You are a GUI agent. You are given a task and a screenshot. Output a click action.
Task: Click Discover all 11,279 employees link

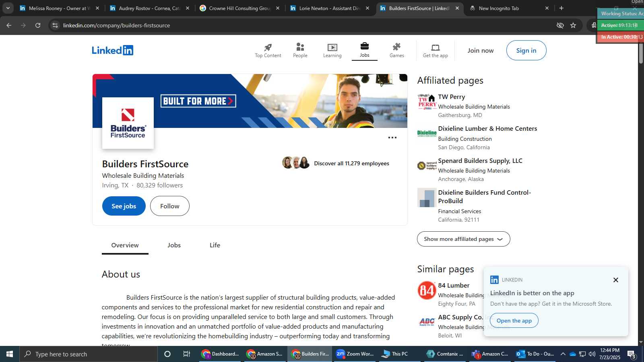coord(351,163)
